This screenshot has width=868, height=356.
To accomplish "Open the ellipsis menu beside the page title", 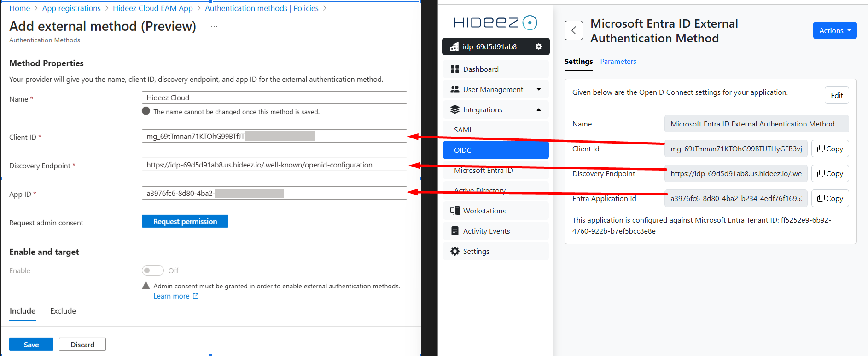I will 214,27.
